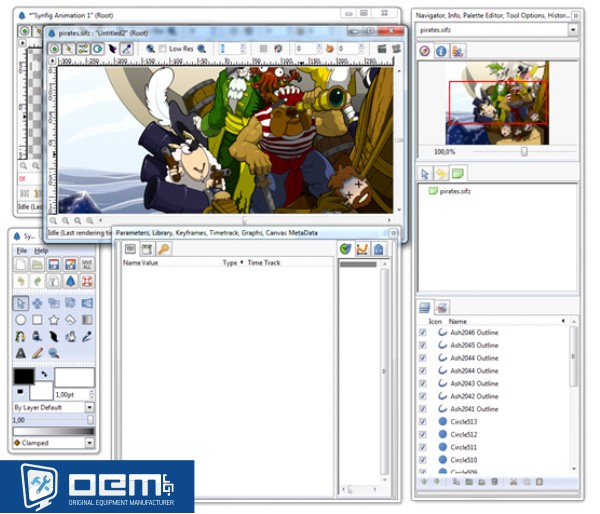Raise layer with green up arrow

pos(424,482)
